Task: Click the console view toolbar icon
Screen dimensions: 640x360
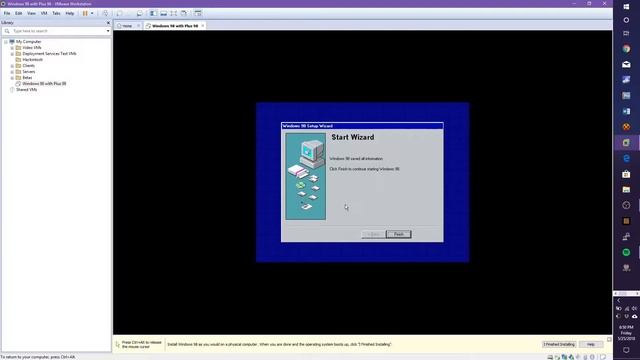Action: 198,13
